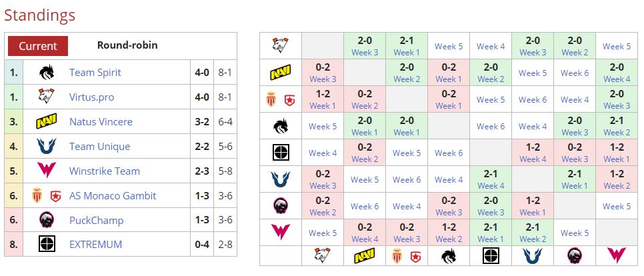Click PuckChamp logo in standings list
644x276 pixels.
coord(47,220)
